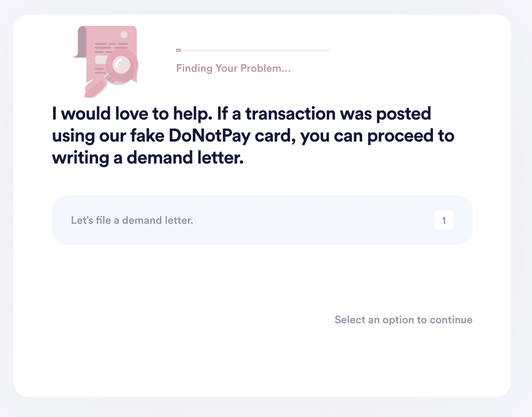The width and height of the screenshot is (532, 417).
Task: Click the hand holding the magnifier
Action: pos(95,89)
